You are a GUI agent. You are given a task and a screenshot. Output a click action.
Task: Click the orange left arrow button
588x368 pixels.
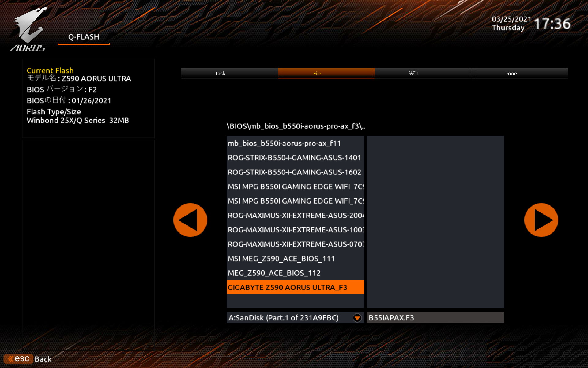point(190,220)
